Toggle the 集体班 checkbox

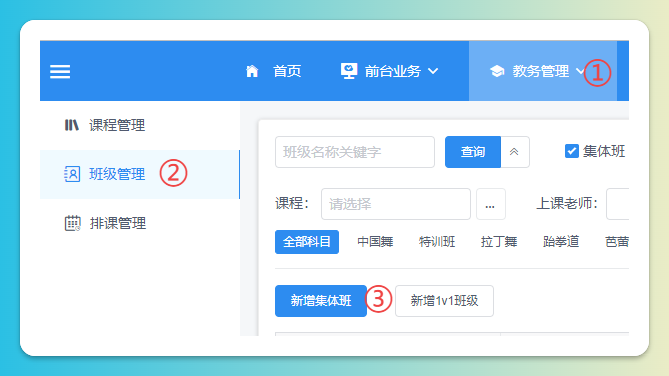pyautogui.click(x=572, y=151)
